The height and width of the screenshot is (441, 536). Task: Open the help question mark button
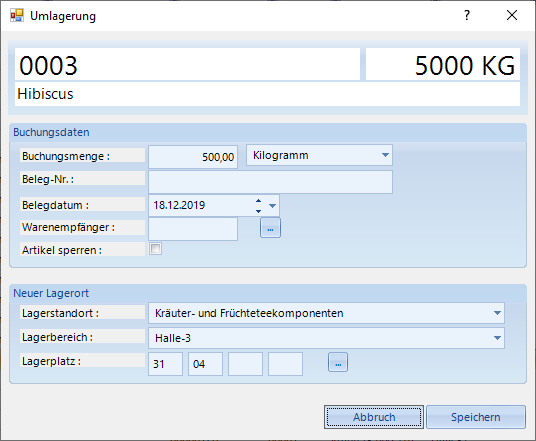pyautogui.click(x=467, y=15)
